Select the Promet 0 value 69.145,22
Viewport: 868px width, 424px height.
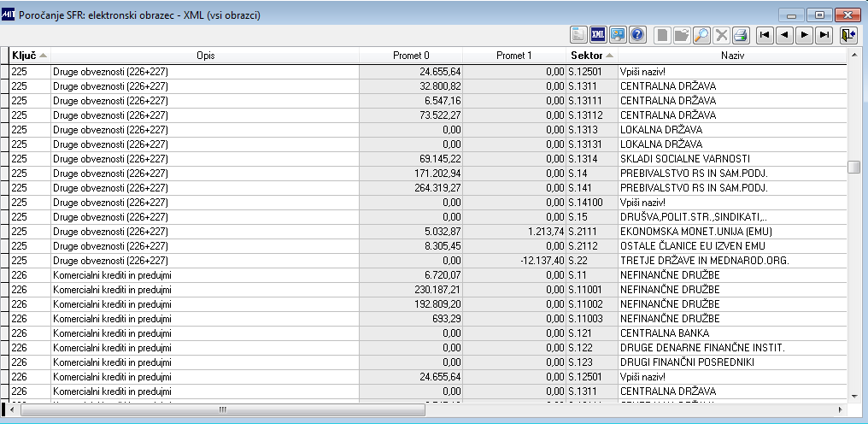click(411, 158)
